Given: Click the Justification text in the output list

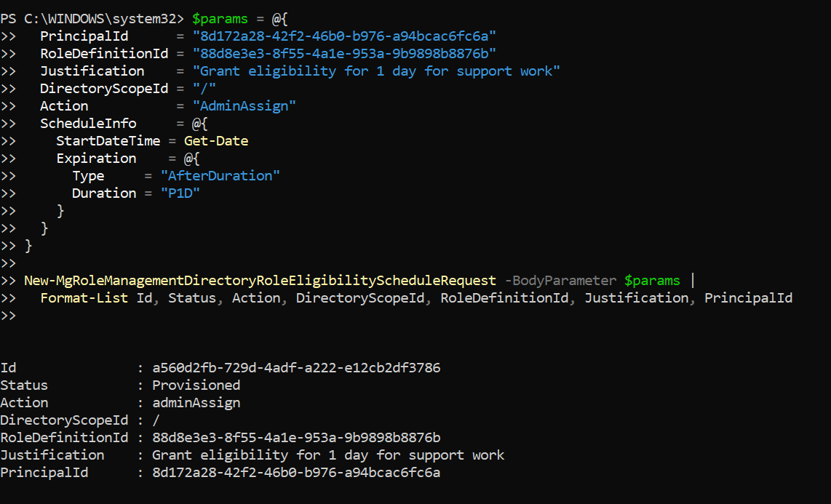Looking at the screenshot, I should 327,455.
